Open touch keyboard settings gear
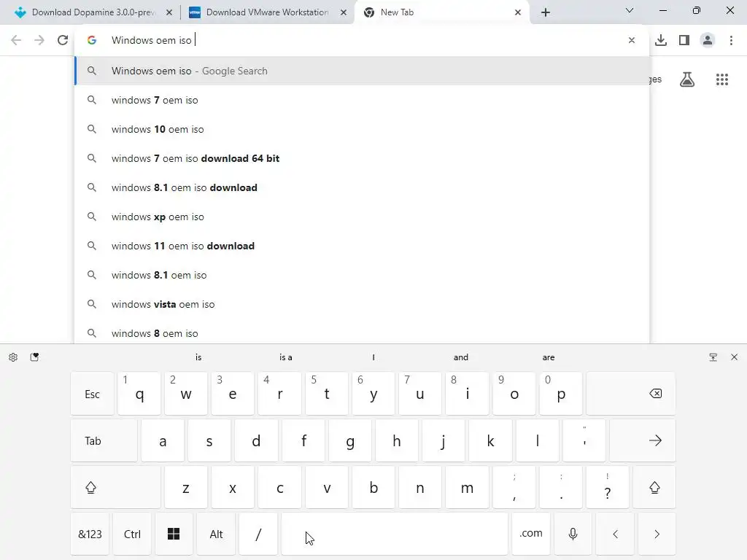 13,357
